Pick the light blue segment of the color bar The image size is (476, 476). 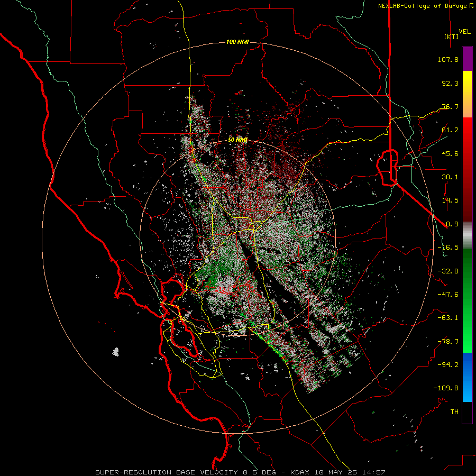[467, 391]
